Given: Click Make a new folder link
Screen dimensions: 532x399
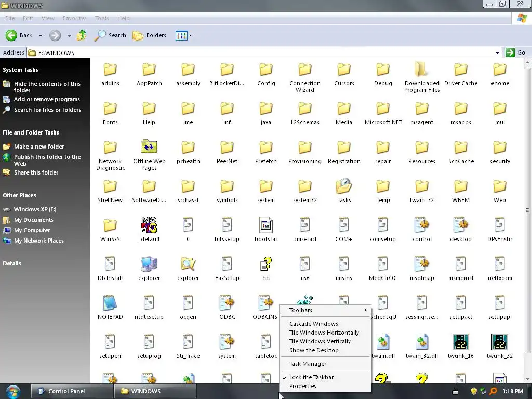Looking at the screenshot, I should click(39, 147).
